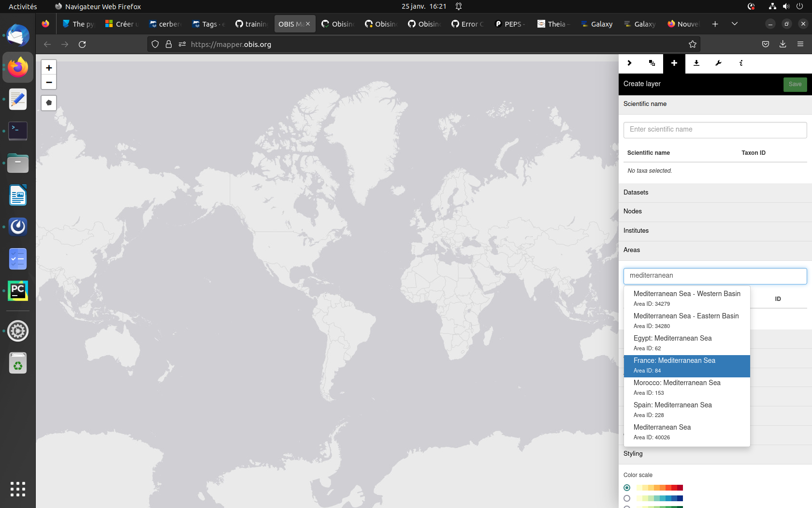Collapse the Scientific name section
Viewport: 812px width, 508px height.
715,104
